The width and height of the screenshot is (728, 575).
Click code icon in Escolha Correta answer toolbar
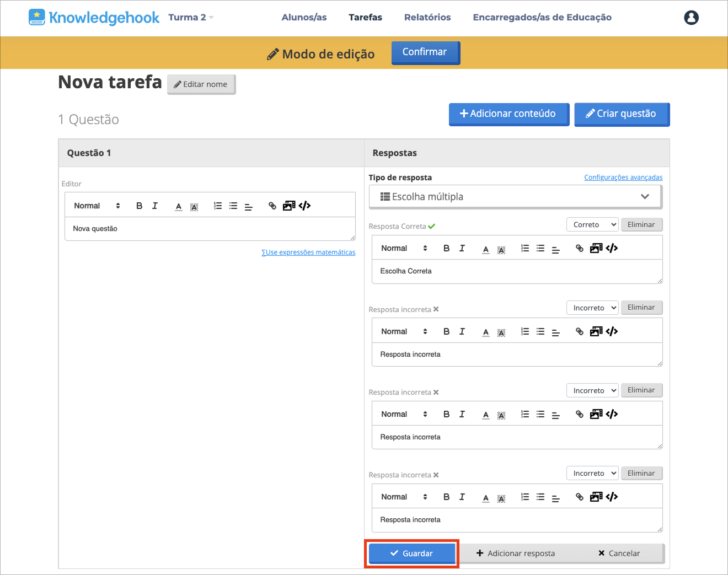click(612, 248)
